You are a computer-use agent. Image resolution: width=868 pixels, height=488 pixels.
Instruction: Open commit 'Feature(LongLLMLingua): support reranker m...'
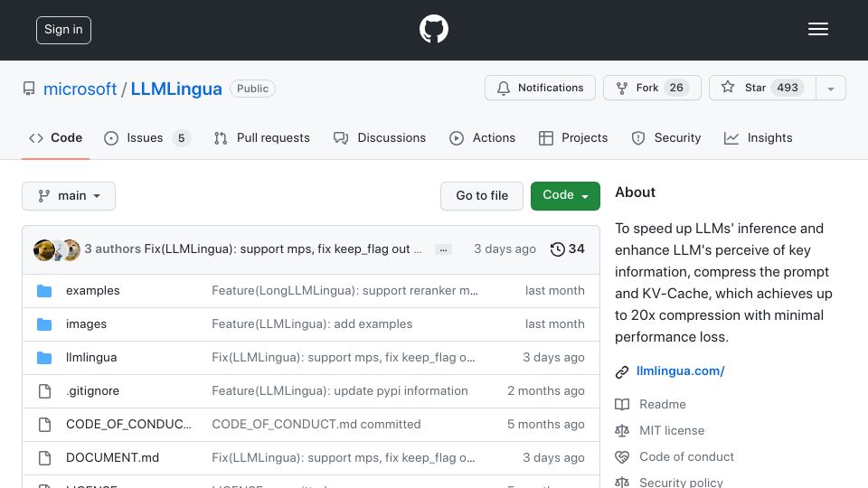[x=344, y=291]
